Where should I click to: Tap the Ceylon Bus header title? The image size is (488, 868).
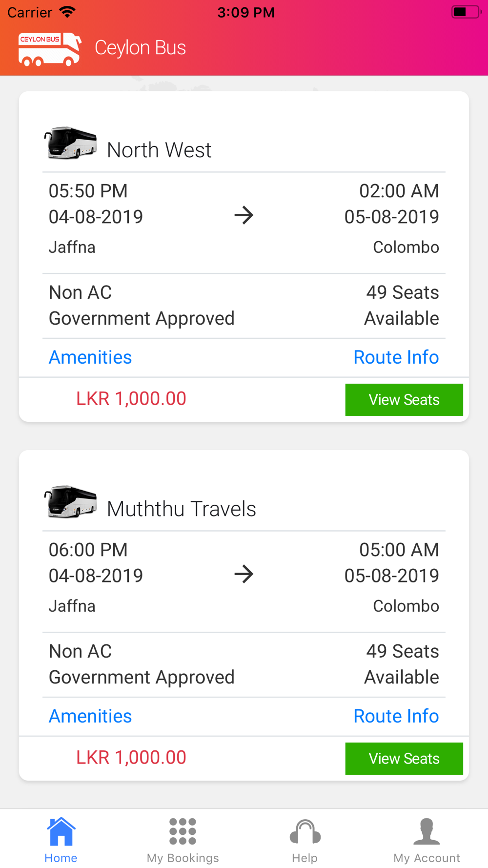click(x=140, y=48)
